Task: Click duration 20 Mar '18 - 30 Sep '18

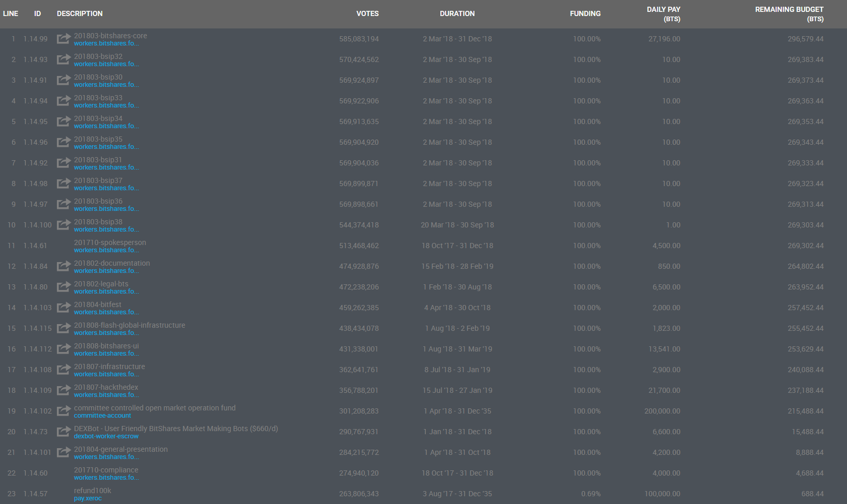Action: pos(457,225)
